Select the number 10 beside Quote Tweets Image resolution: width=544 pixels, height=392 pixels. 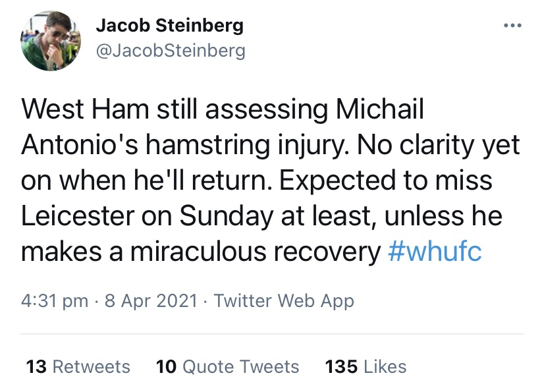click(166, 367)
